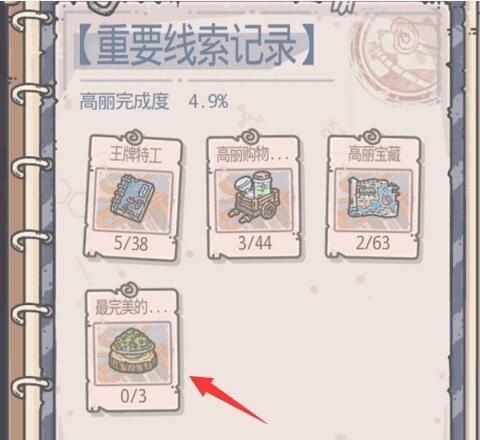Click the red arrow pointer
Screen dimensions: 480x440
coord(228,399)
